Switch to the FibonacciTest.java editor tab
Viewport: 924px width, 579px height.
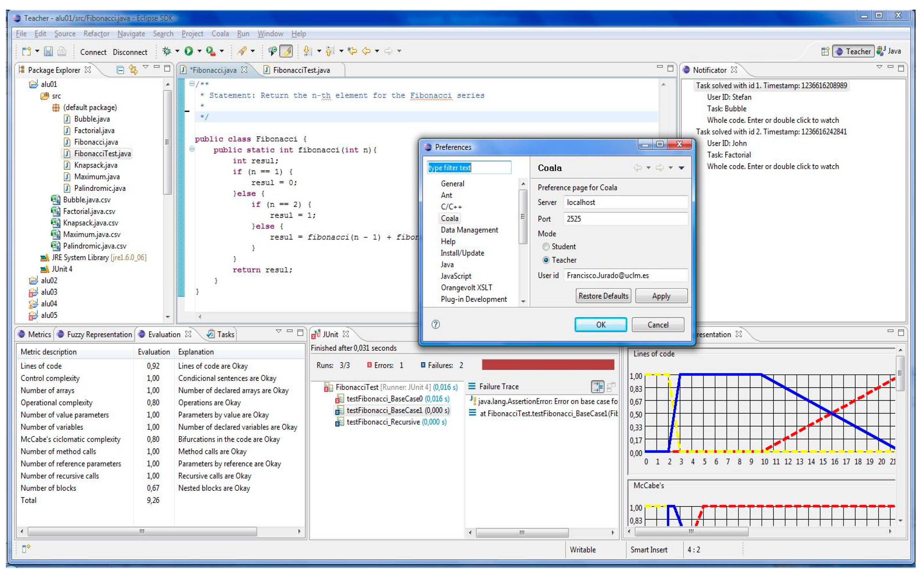pos(301,70)
